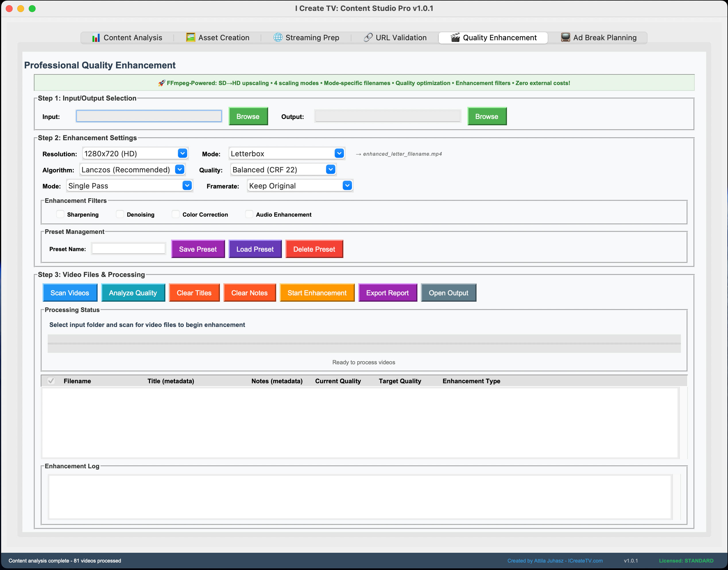Screen dimensions: 728x570
Task: Click the select-all checkmark in table header
Action: pyautogui.click(x=51, y=381)
